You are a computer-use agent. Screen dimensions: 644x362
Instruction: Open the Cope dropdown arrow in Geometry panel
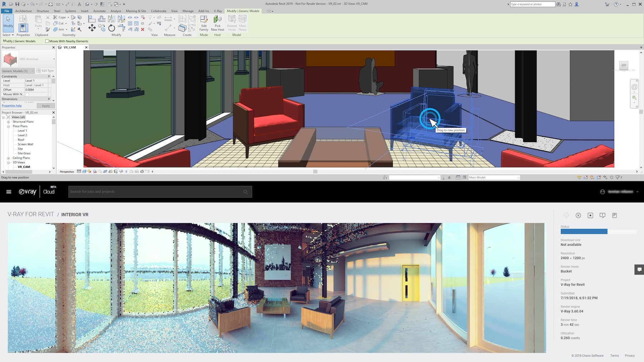pyautogui.click(x=68, y=17)
